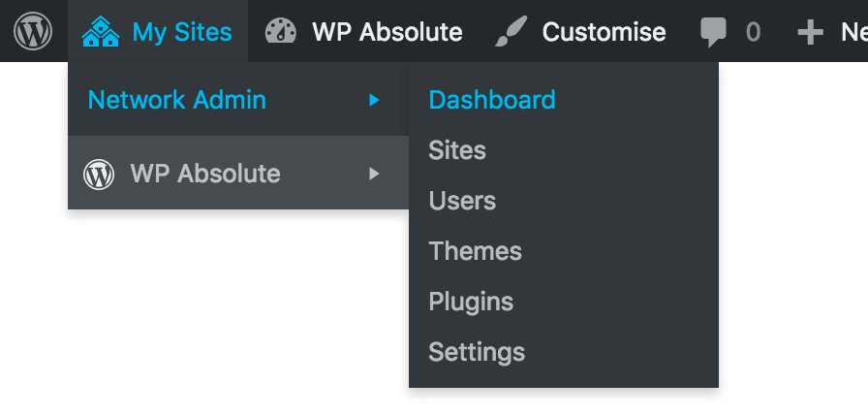Open the network Dashboard link
This screenshot has width=868, height=415.
coord(492,100)
